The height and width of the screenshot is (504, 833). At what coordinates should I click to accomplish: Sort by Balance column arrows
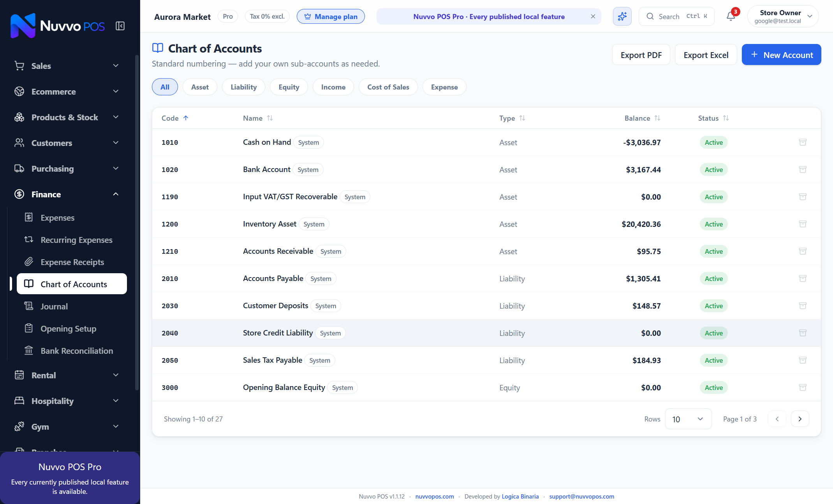pyautogui.click(x=657, y=118)
